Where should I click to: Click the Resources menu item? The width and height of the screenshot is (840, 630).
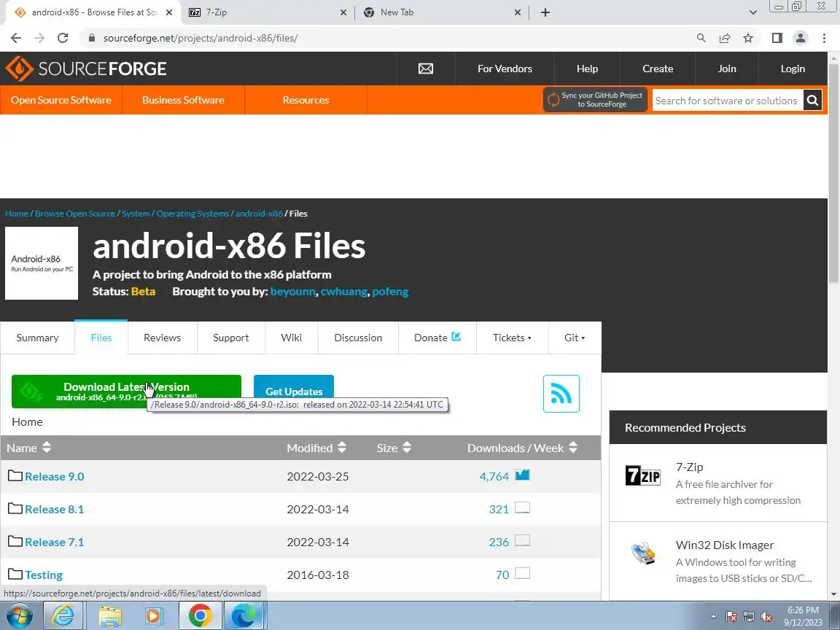pyautogui.click(x=306, y=100)
